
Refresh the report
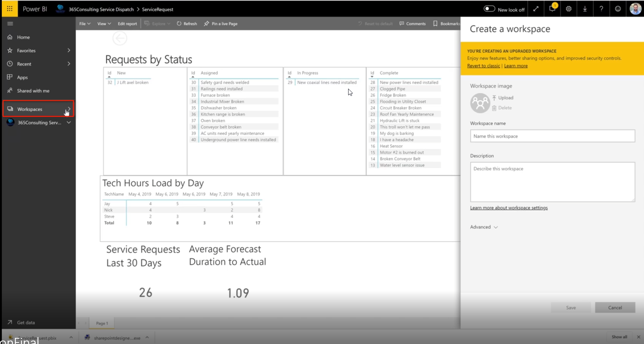point(187,24)
